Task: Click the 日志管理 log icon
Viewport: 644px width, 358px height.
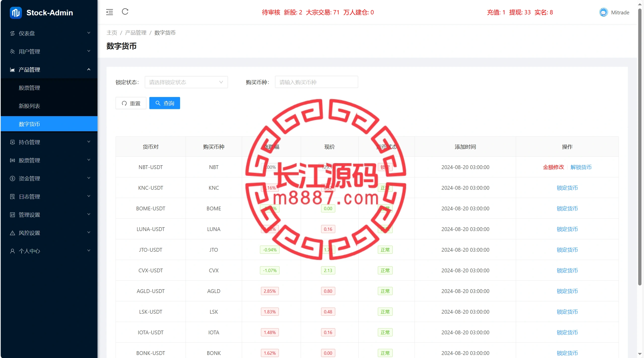Action: click(x=12, y=197)
